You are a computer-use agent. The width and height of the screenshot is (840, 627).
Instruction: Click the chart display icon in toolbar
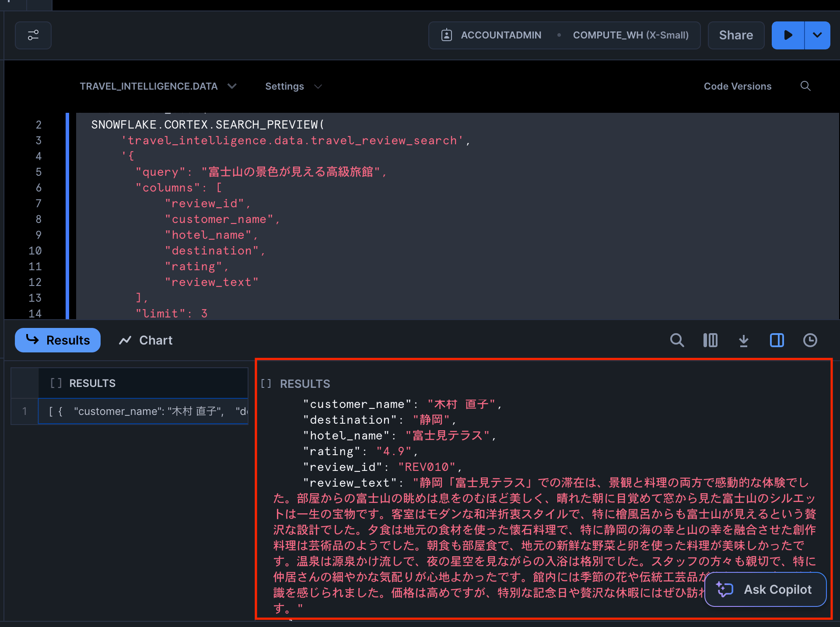(x=710, y=341)
